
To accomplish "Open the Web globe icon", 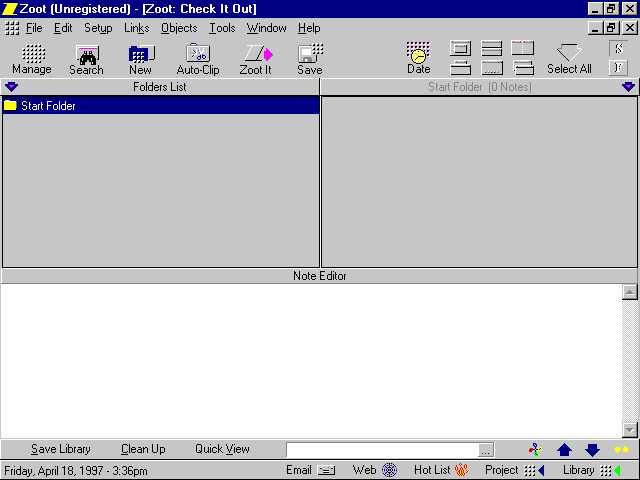I will (x=389, y=470).
